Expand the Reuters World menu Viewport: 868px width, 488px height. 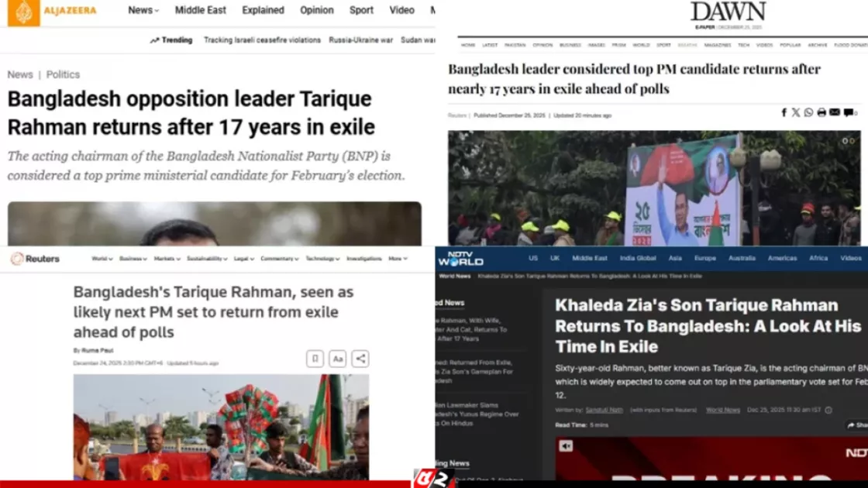[x=102, y=259]
